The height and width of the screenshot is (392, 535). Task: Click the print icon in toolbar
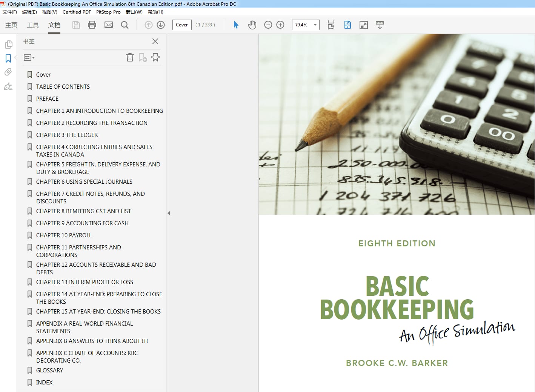pyautogui.click(x=92, y=25)
